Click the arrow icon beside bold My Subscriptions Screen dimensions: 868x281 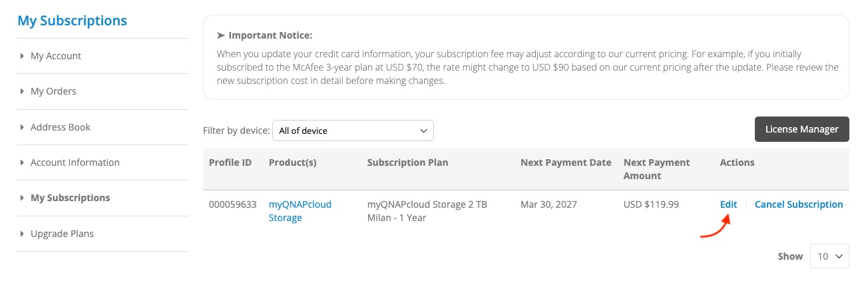coord(22,198)
